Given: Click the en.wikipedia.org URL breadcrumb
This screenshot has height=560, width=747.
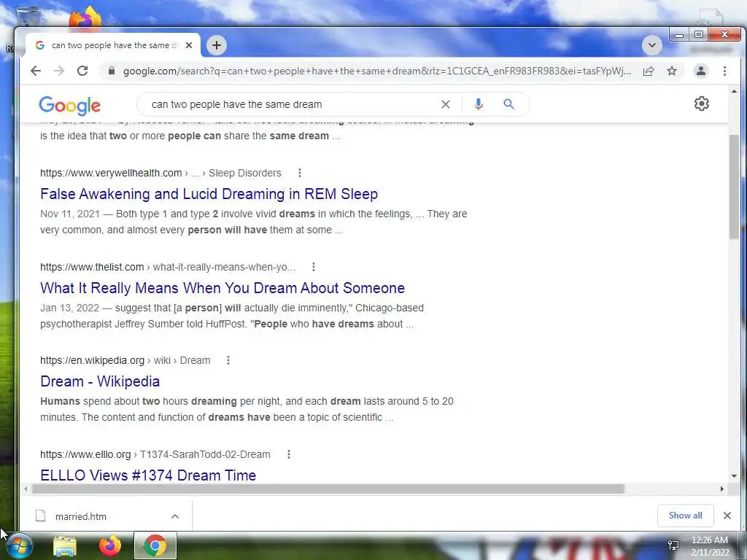Looking at the screenshot, I should tap(125, 360).
